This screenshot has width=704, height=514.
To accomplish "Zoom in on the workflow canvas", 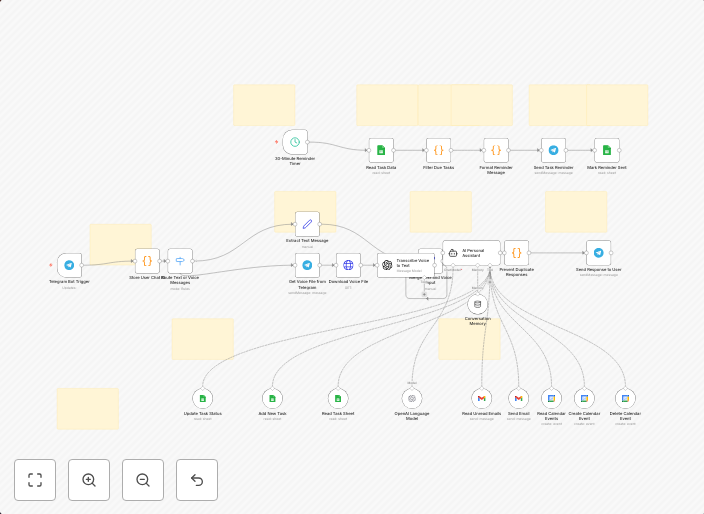I will click(x=89, y=480).
